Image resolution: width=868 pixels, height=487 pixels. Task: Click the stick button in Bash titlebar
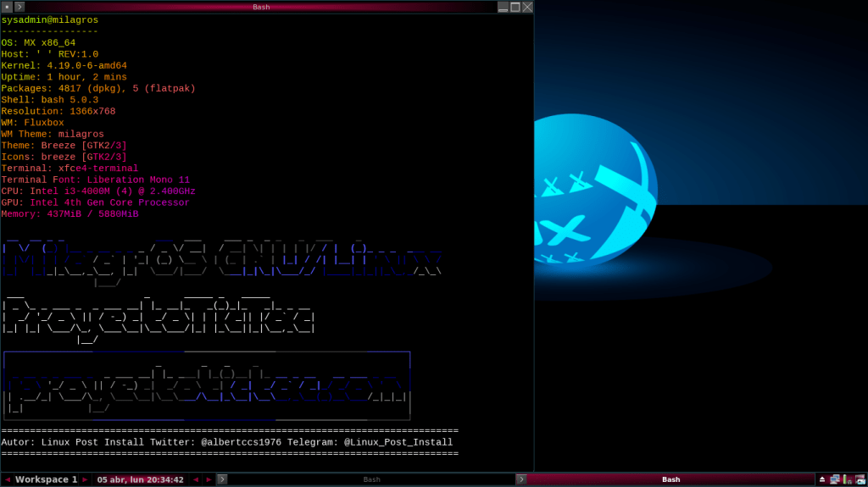7,7
